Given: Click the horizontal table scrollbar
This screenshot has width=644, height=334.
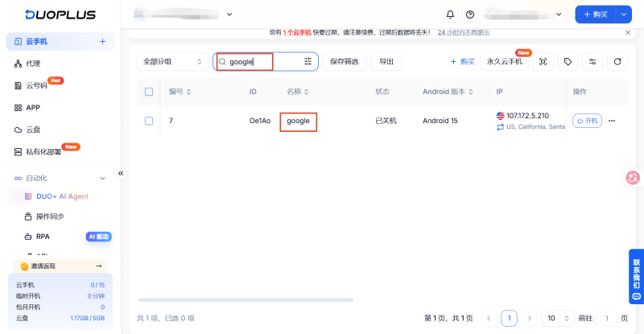Looking at the screenshot, I should (x=246, y=300).
